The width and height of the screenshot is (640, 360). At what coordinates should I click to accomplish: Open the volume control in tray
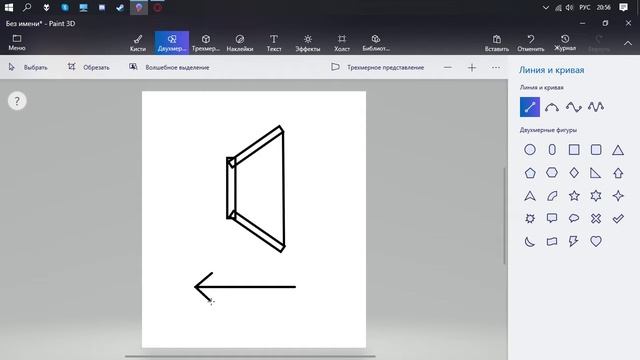tap(569, 7)
